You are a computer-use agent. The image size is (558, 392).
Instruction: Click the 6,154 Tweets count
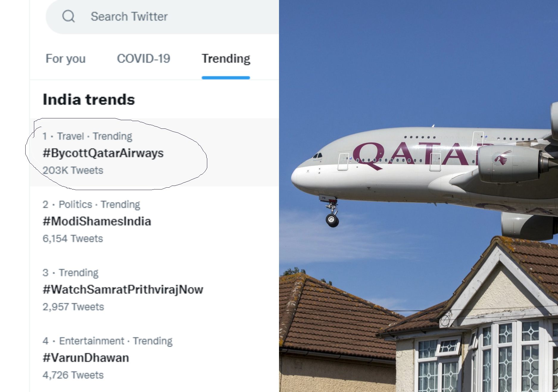point(73,239)
